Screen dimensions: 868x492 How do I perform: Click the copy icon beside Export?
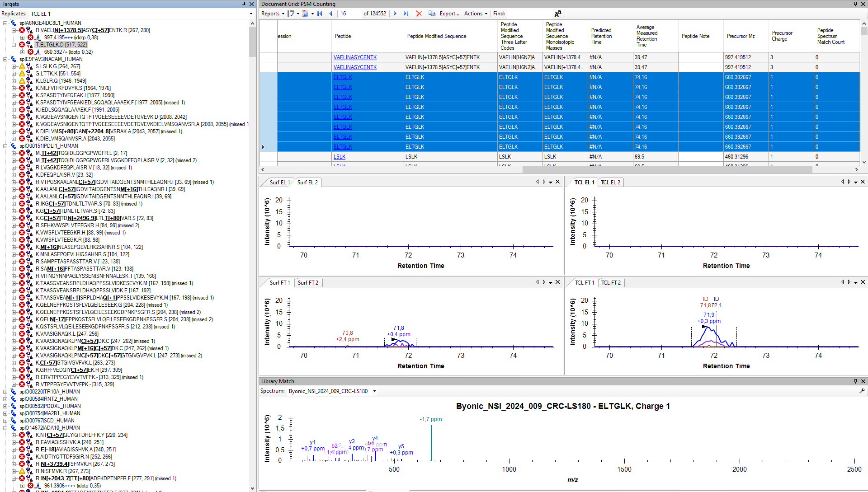pyautogui.click(x=432, y=14)
